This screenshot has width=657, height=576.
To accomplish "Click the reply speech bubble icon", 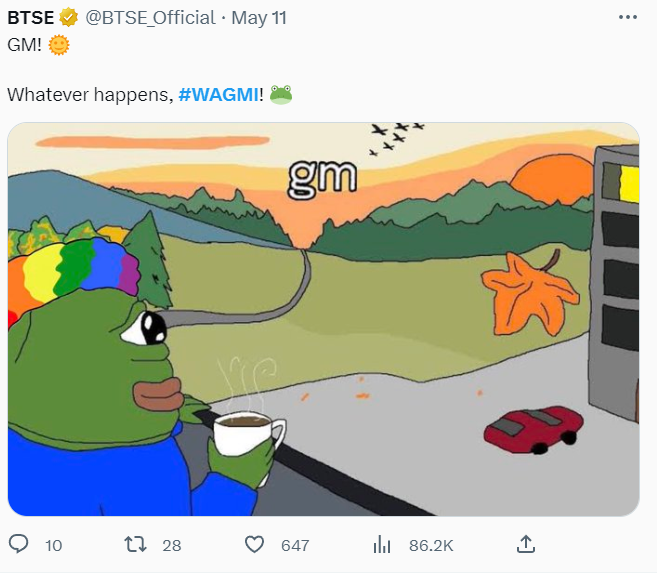I will pyautogui.click(x=18, y=545).
